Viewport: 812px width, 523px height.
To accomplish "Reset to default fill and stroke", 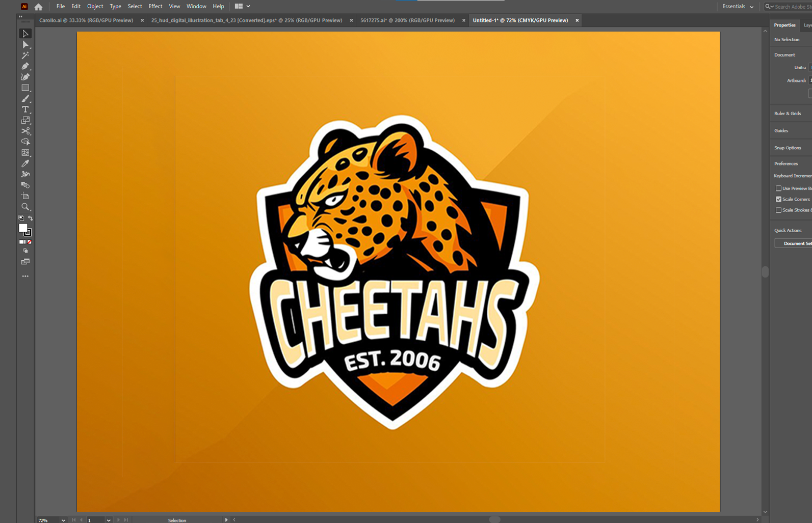I will [21, 218].
